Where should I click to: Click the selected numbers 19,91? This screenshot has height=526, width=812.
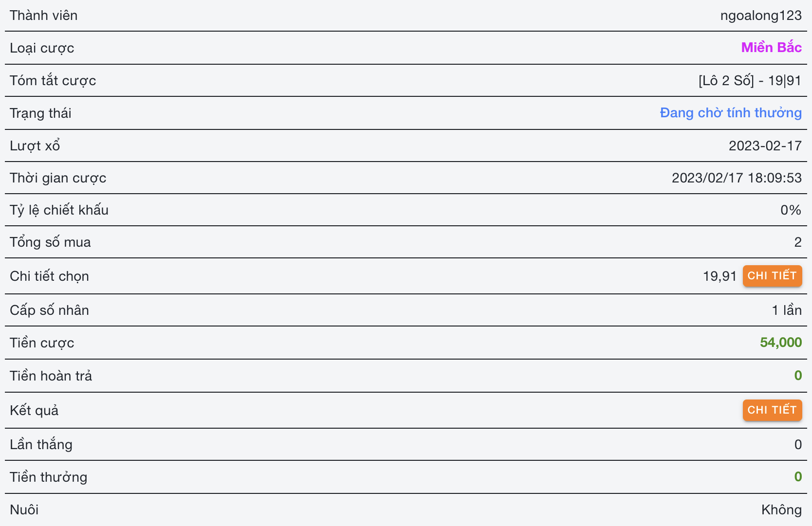click(720, 276)
